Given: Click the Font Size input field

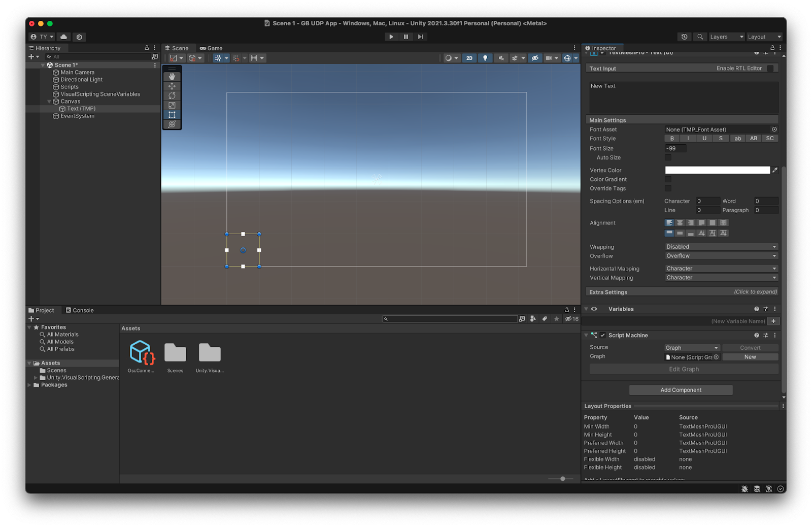Looking at the screenshot, I should (x=675, y=148).
